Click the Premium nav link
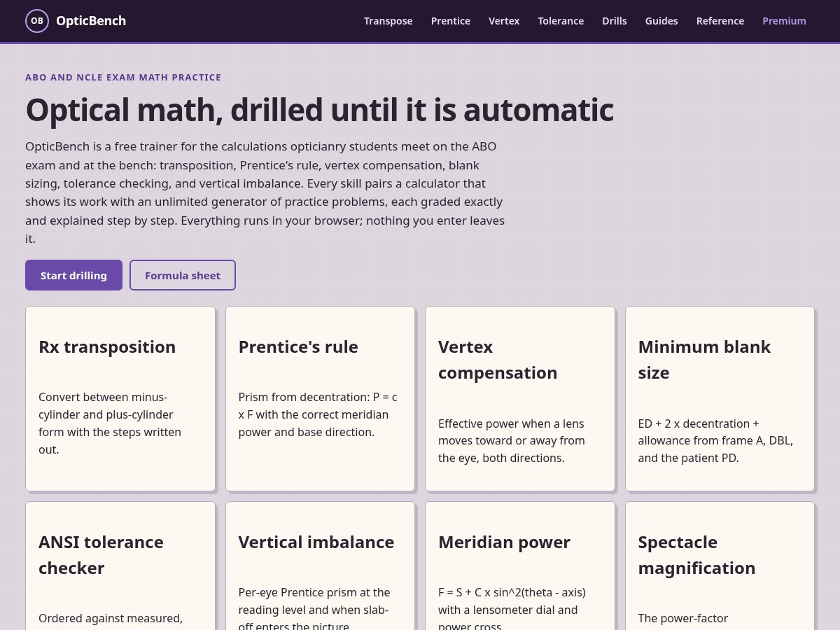Viewport: 840px width, 630px height. click(x=784, y=21)
